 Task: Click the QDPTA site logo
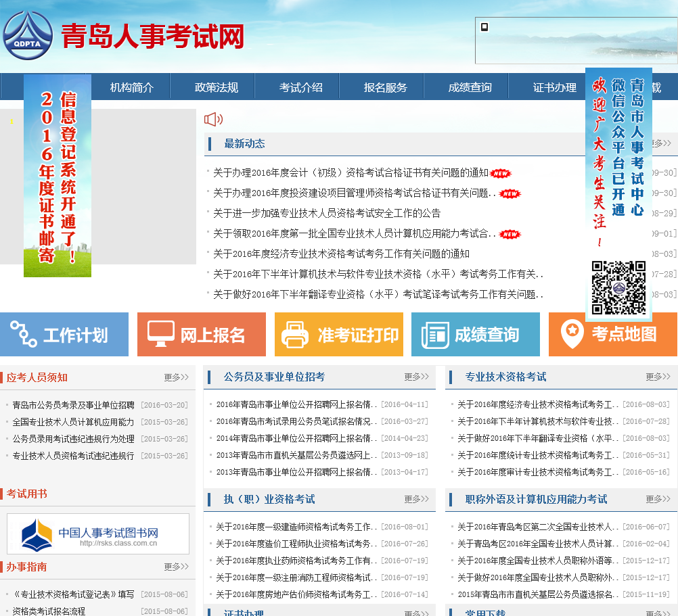[28, 35]
